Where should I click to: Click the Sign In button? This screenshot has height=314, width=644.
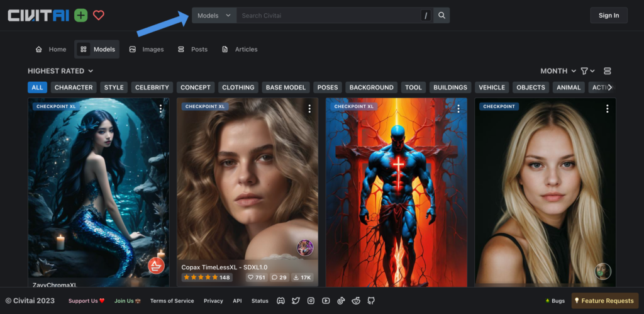[x=609, y=16]
